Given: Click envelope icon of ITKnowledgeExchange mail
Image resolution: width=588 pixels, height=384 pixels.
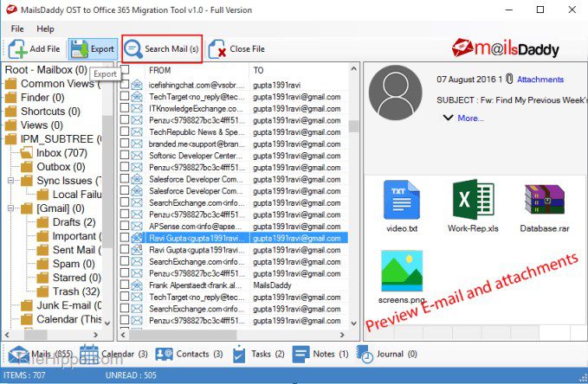Looking at the screenshot, I should click(137, 109).
